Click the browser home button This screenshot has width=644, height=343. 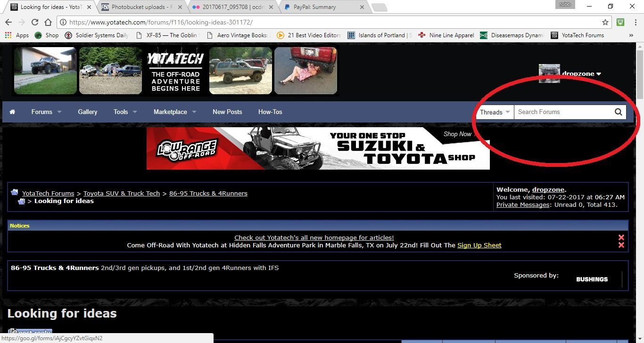(48, 22)
